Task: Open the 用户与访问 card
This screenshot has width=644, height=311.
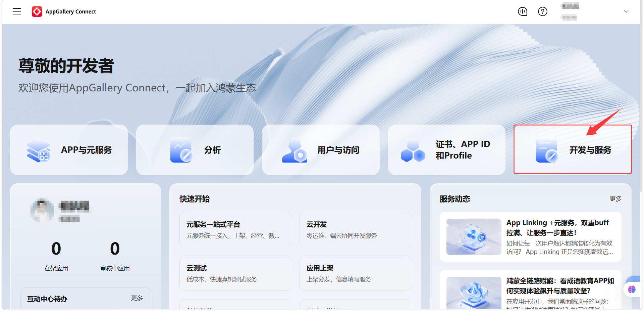Action: click(321, 150)
